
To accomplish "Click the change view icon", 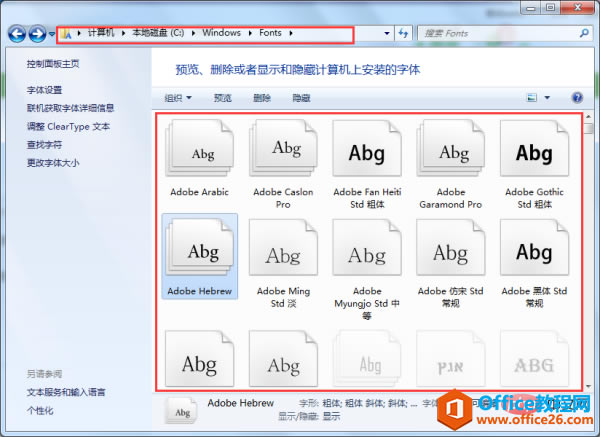I will 532,98.
